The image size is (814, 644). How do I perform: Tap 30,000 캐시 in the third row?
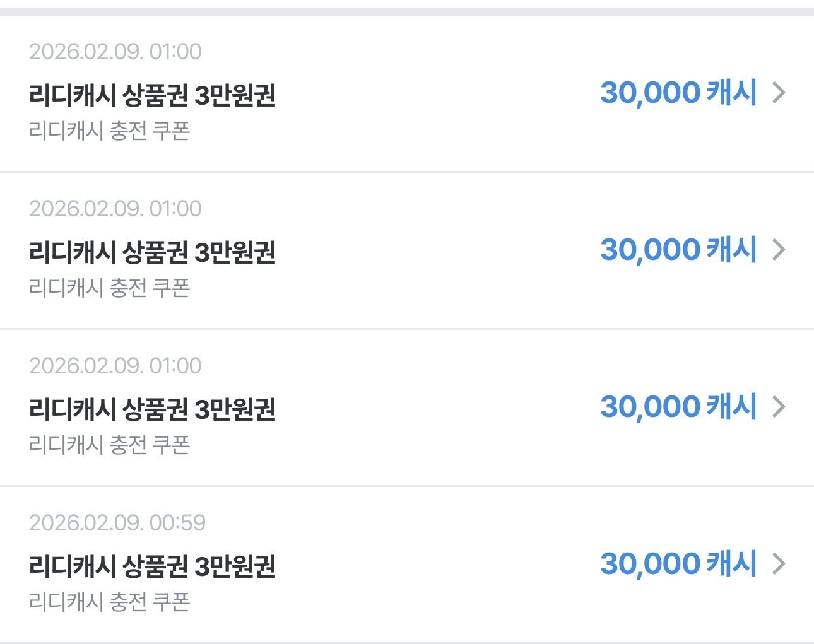pyautogui.click(x=678, y=407)
